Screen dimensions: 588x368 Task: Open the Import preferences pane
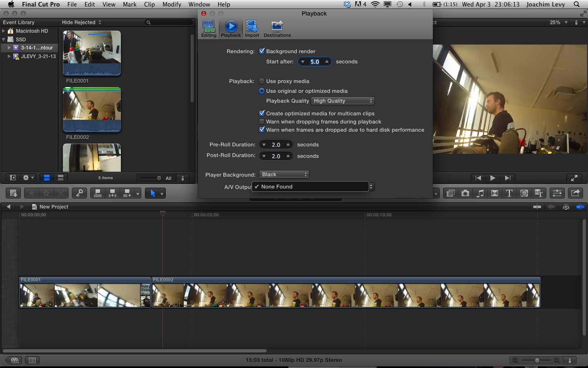pyautogui.click(x=252, y=29)
